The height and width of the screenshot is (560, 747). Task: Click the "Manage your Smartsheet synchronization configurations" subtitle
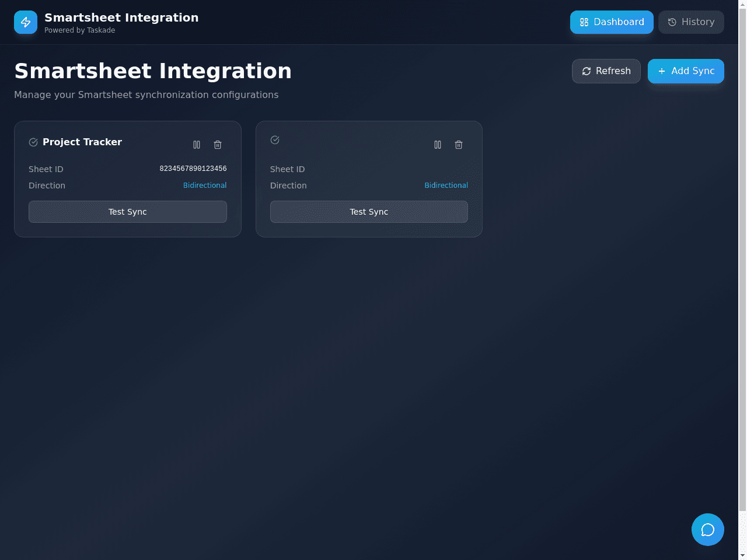tap(146, 94)
